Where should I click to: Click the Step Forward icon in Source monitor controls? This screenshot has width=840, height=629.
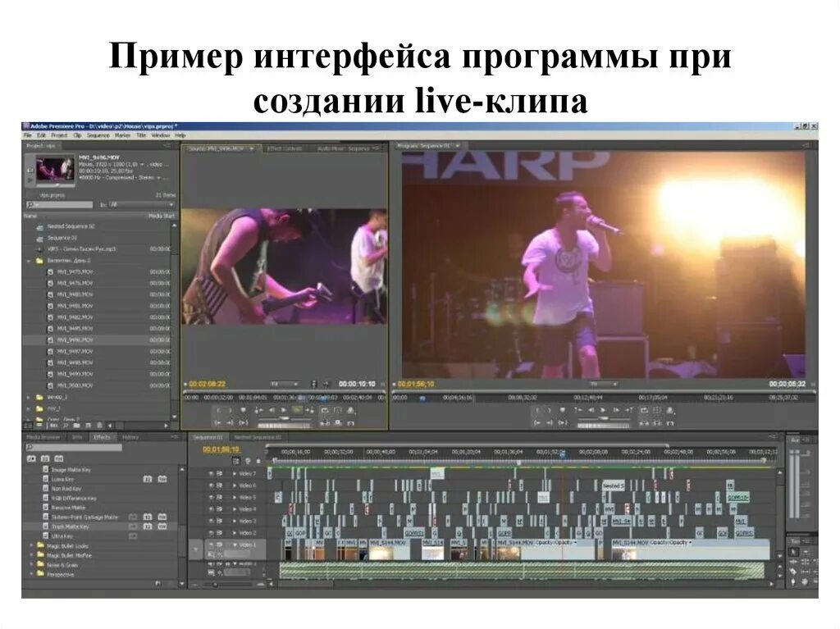coord(310,410)
